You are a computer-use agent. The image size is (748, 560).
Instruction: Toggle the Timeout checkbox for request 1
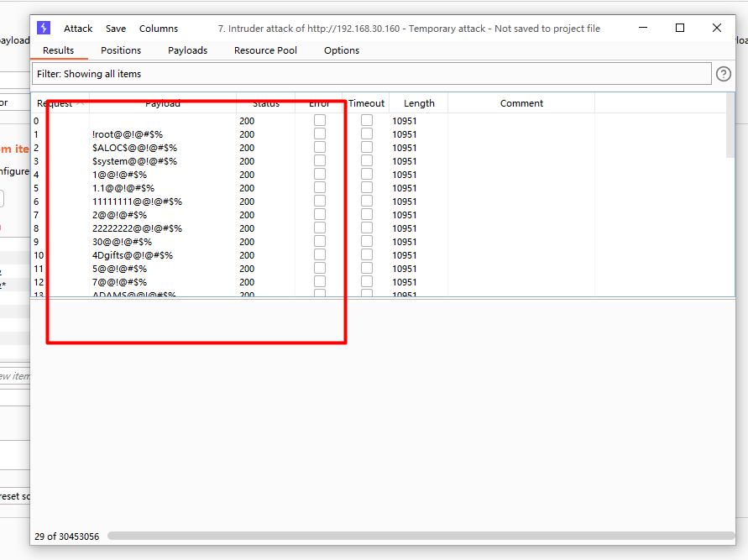tap(366, 133)
